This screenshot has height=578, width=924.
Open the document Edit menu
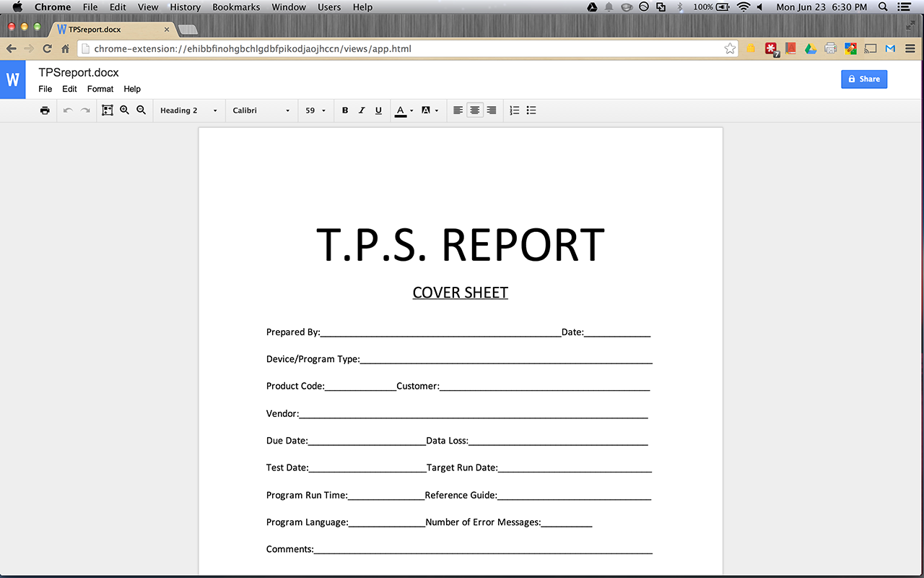(69, 89)
